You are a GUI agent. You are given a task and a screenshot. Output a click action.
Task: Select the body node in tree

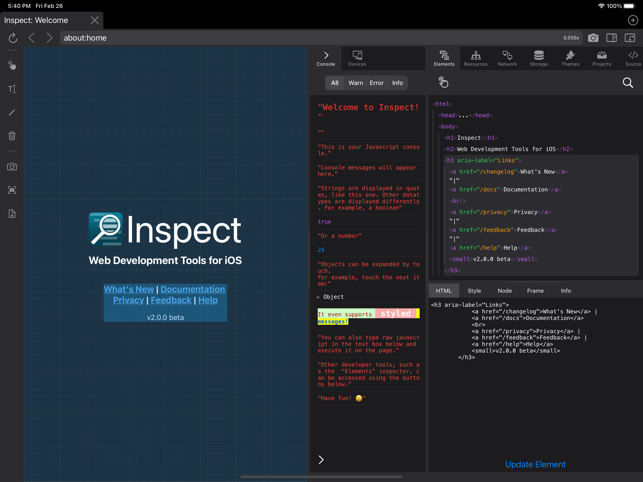pos(448,127)
